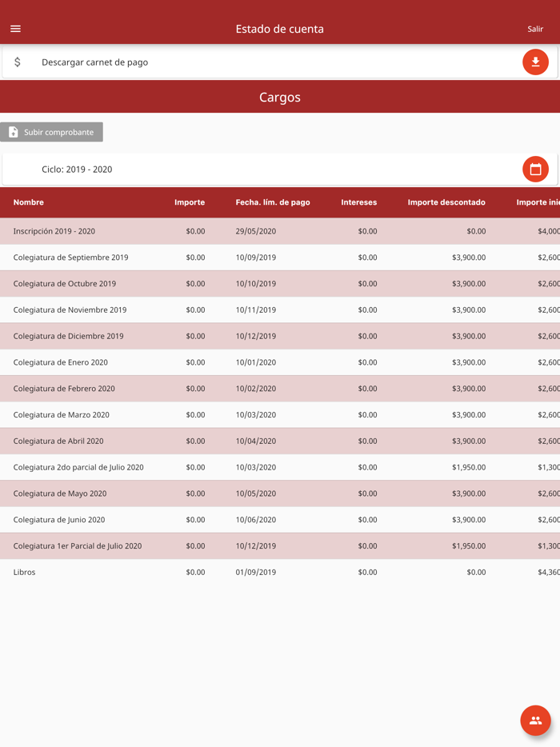Select Colegiatura 2do parcial de Julio 2020

coord(280,467)
